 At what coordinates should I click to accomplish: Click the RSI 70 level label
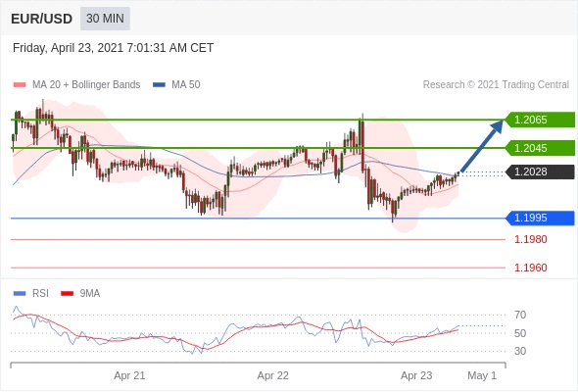coord(520,315)
